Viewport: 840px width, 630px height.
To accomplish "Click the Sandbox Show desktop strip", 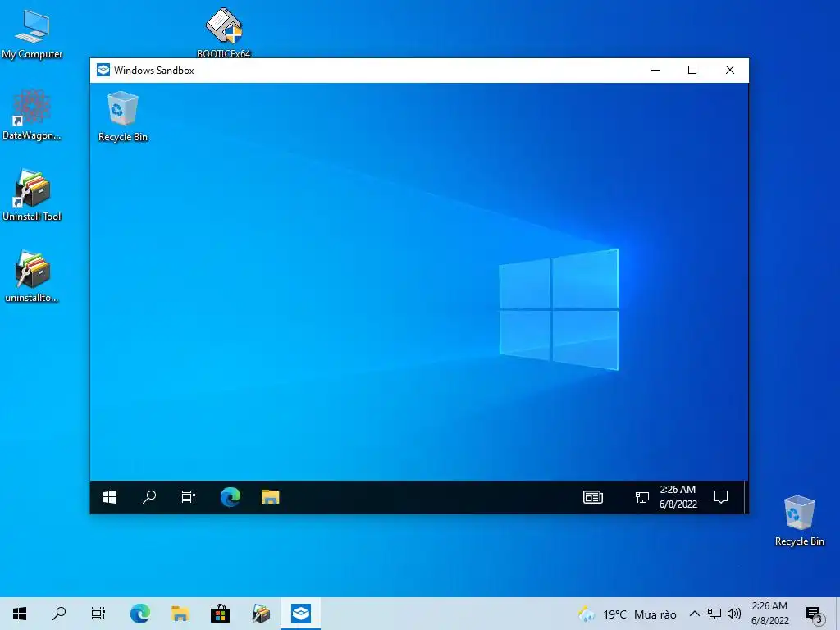I will [745, 497].
